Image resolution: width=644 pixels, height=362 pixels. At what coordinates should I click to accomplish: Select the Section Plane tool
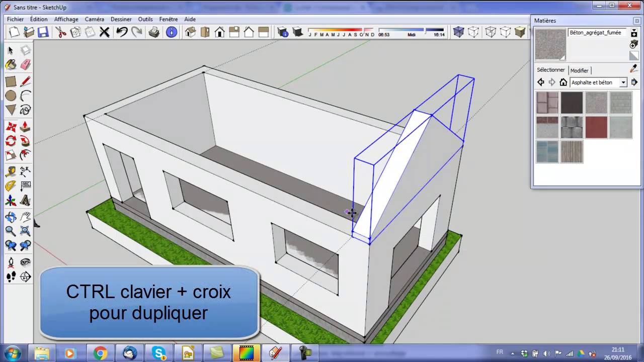click(25, 277)
